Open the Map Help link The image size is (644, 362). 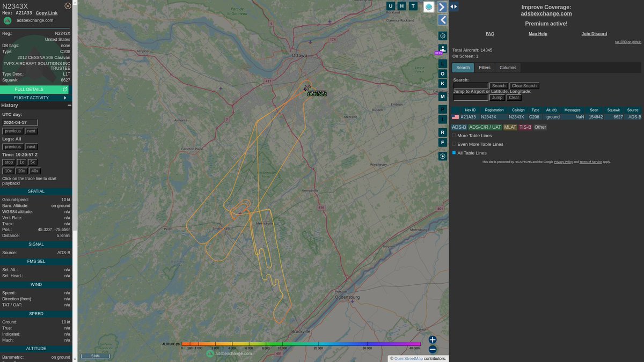pos(538,33)
